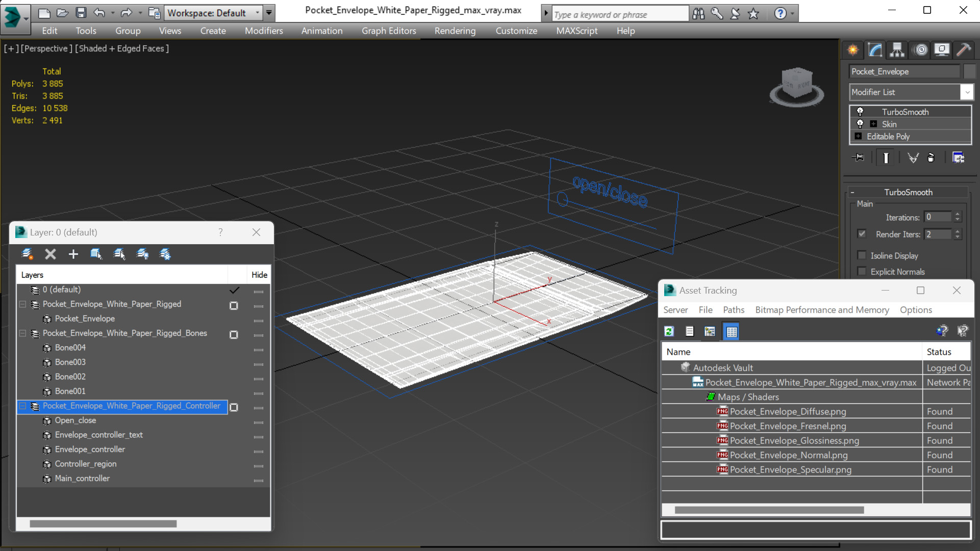Open the Motion command panel tab
The height and width of the screenshot is (551, 980).
point(920,49)
